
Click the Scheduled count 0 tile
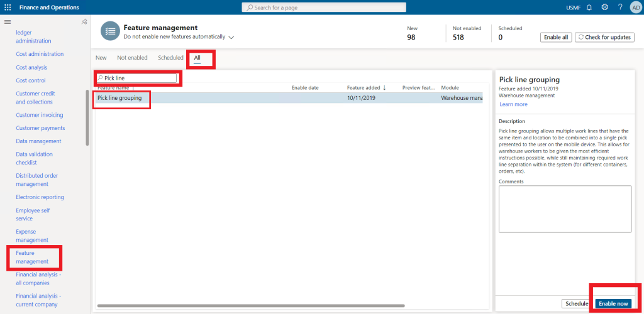coord(510,33)
